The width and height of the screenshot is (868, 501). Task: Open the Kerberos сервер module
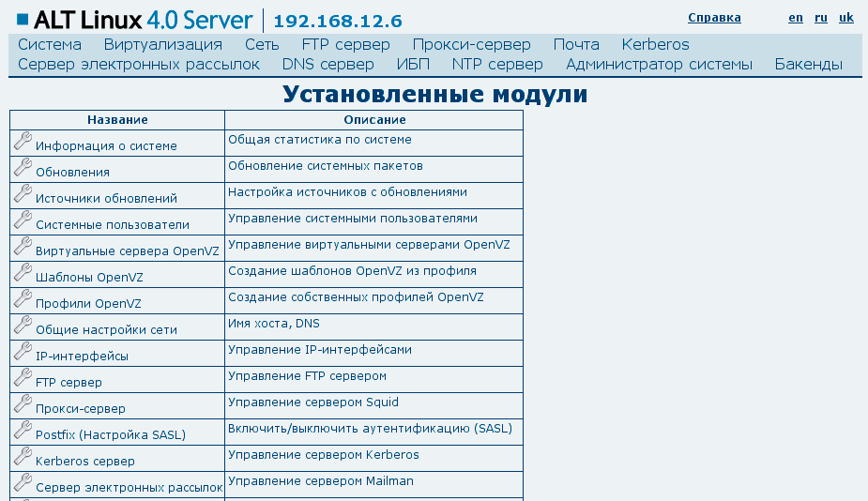coord(85,462)
